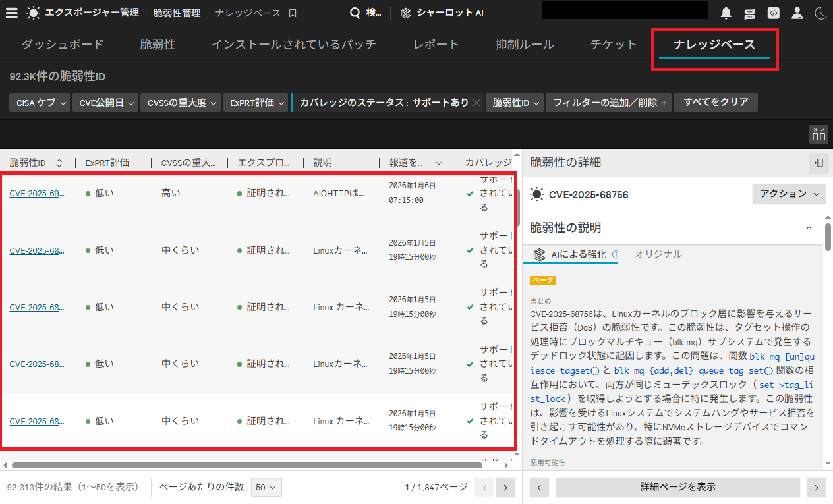Switch to the ダッシュボード tab
This screenshot has width=833, height=504.
(62, 44)
